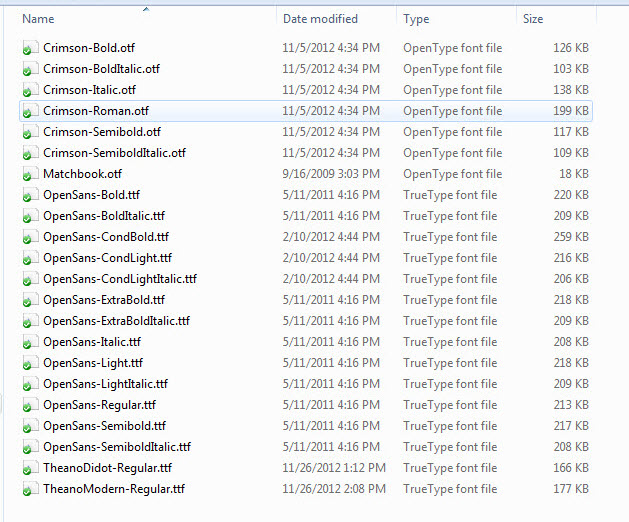629x522 pixels.
Task: Sort files by the Size column header
Action: click(x=533, y=19)
